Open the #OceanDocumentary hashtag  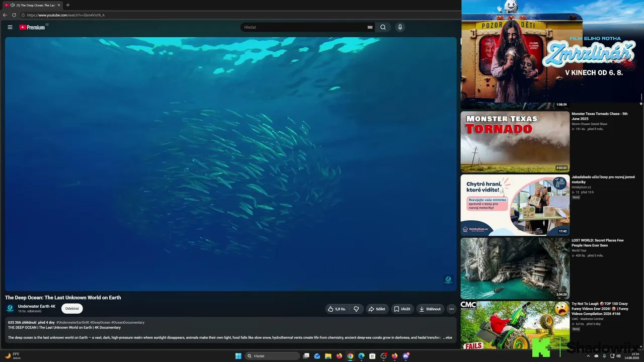tap(128, 322)
